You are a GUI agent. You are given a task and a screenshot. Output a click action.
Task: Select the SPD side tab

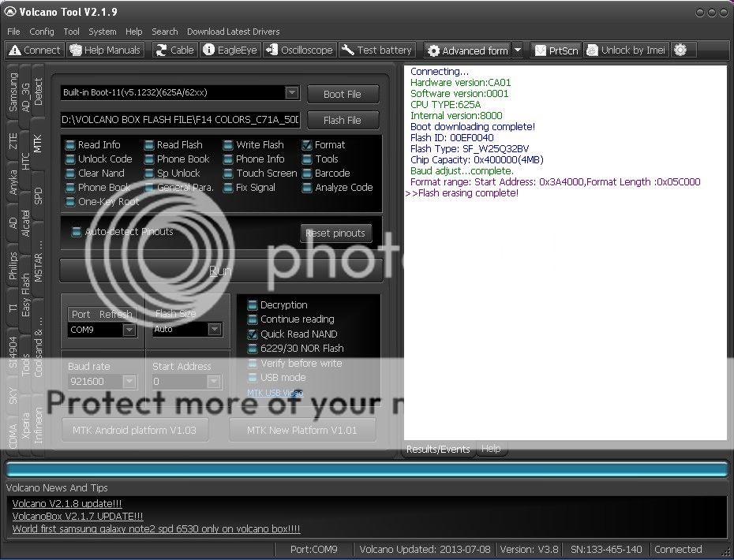point(38,195)
